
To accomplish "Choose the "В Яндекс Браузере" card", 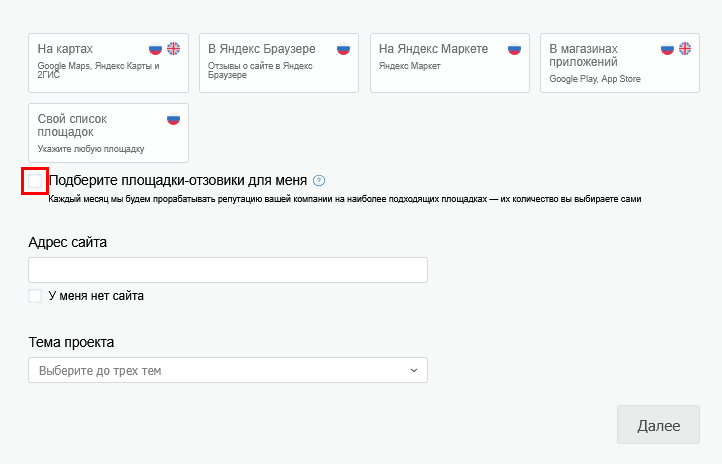I will point(279,63).
